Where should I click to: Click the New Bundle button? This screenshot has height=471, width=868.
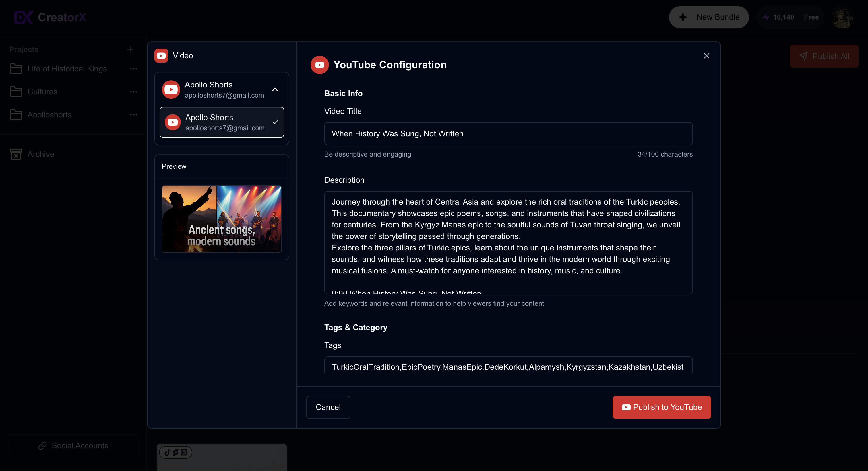tap(708, 17)
